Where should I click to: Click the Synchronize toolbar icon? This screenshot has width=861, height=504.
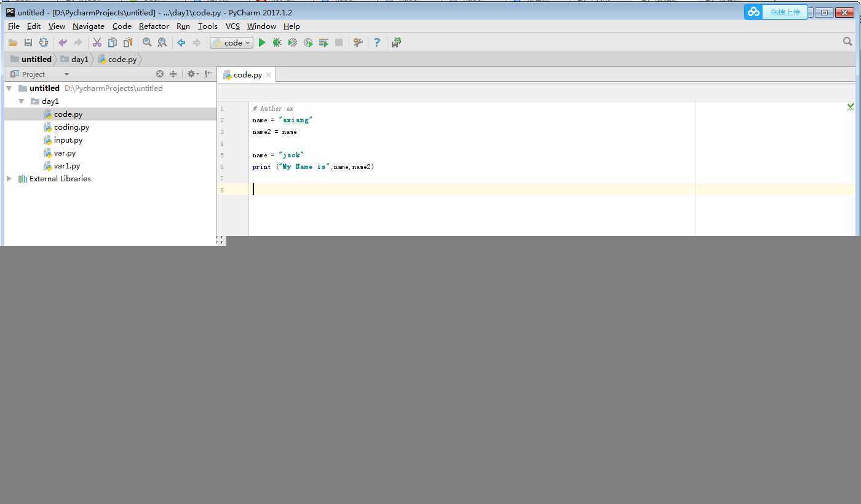pos(44,42)
